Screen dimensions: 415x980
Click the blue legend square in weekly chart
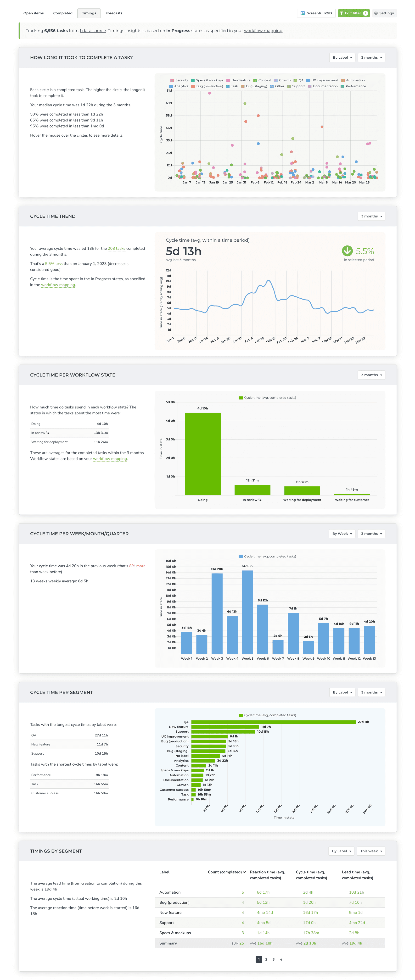(x=241, y=557)
